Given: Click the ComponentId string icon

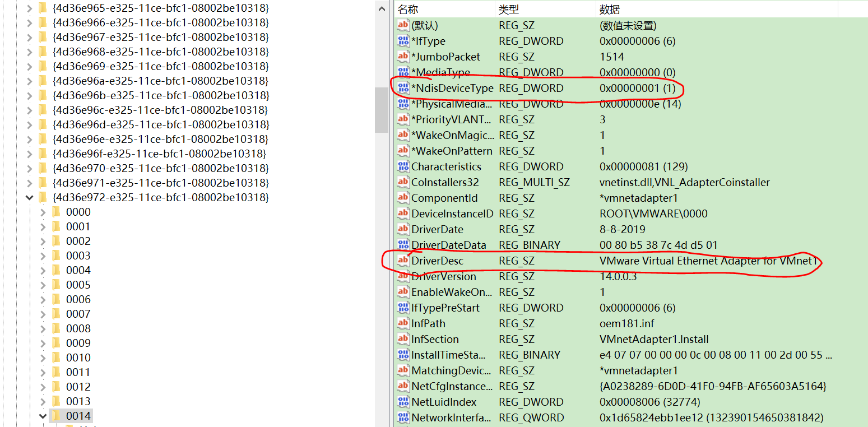Looking at the screenshot, I should 403,198.
